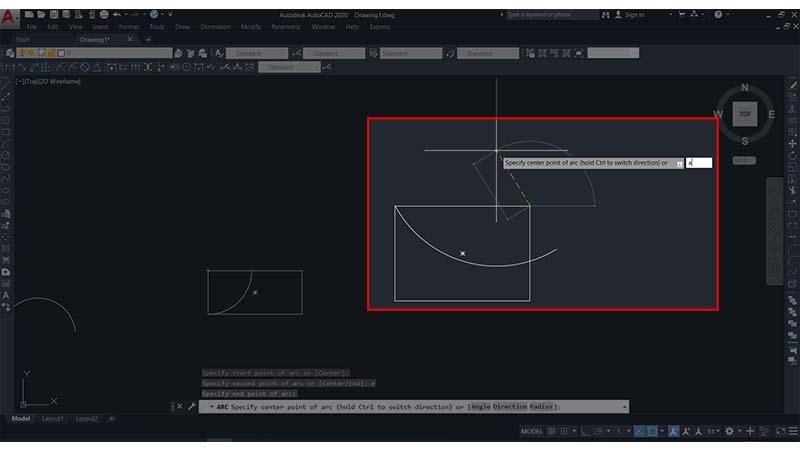800x450 pixels.
Task: Toggle Snap mode in status bar
Action: pyautogui.click(x=564, y=431)
